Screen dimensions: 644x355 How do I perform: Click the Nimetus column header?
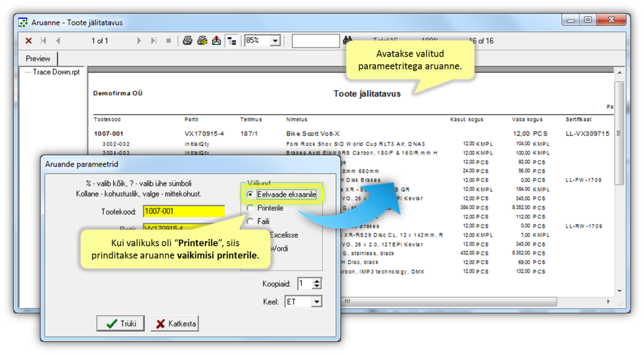pos(296,120)
